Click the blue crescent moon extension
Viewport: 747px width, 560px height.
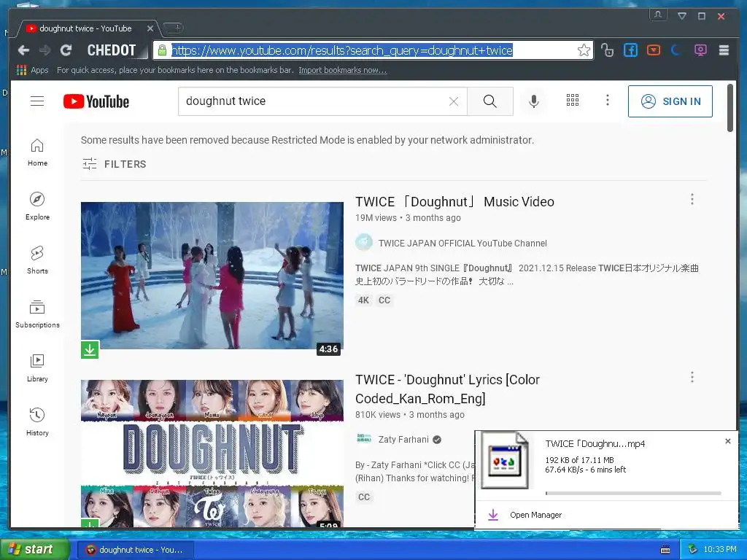pyautogui.click(x=676, y=50)
